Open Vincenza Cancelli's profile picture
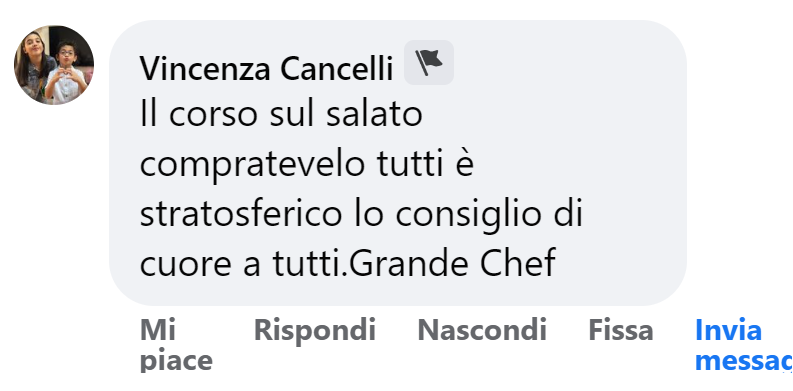 (54, 65)
